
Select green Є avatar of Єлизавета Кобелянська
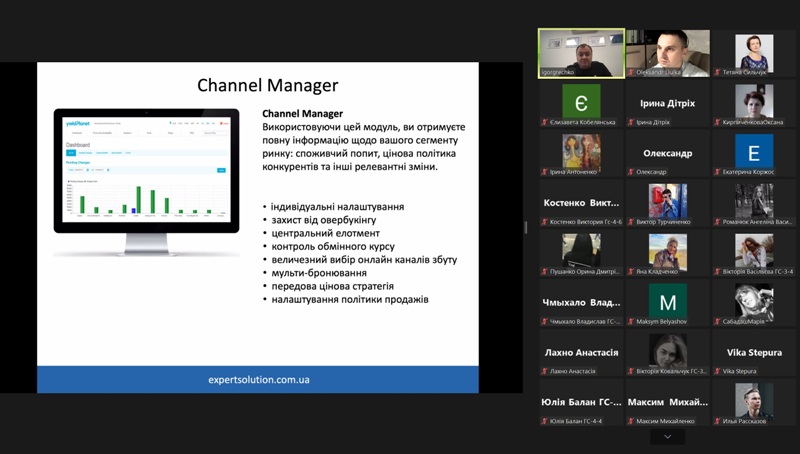point(581,103)
